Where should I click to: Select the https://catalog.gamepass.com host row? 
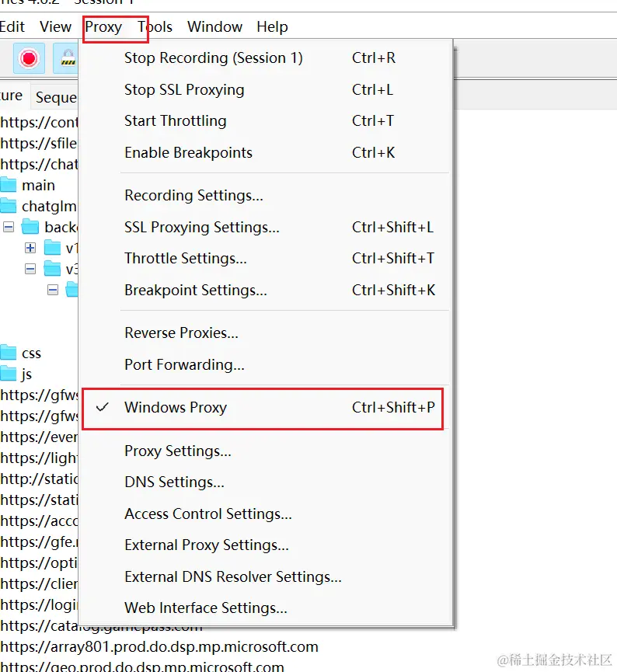click(x=101, y=626)
